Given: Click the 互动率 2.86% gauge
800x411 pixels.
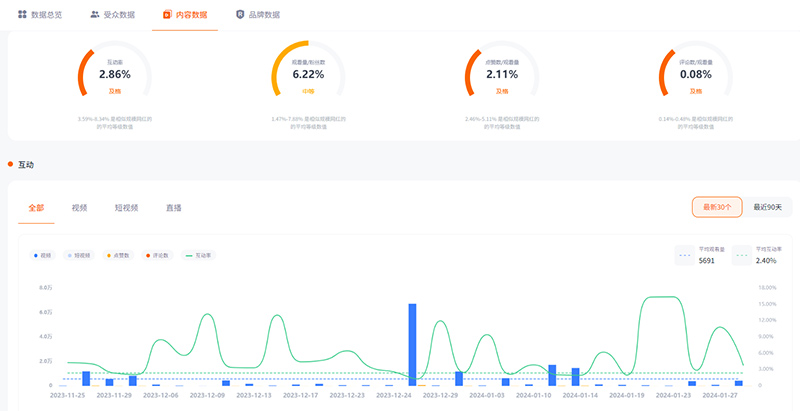Looking at the screenshot, I should (x=115, y=75).
